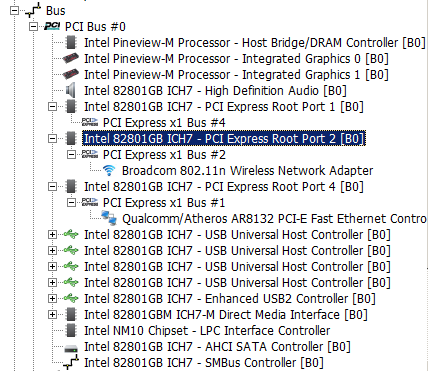Click the Enhanced USB2 Controller USB icon
428x371 pixels.
(x=71, y=298)
